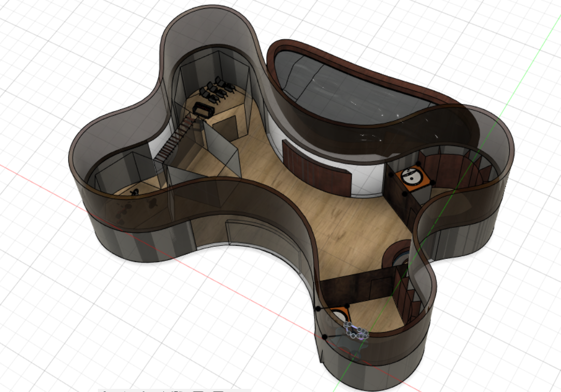Select the group of black chairs
This screenshot has width=561, height=392.
tap(218, 89)
